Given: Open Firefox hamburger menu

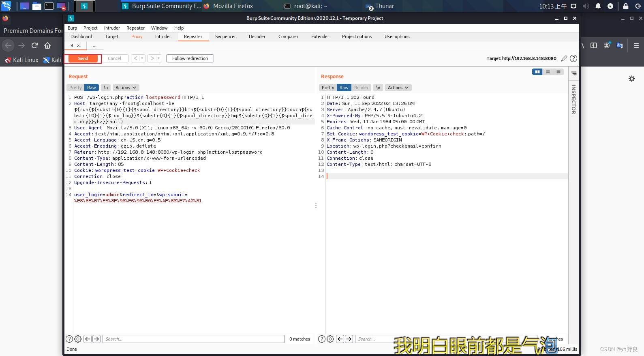Looking at the screenshot, I should (x=636, y=45).
